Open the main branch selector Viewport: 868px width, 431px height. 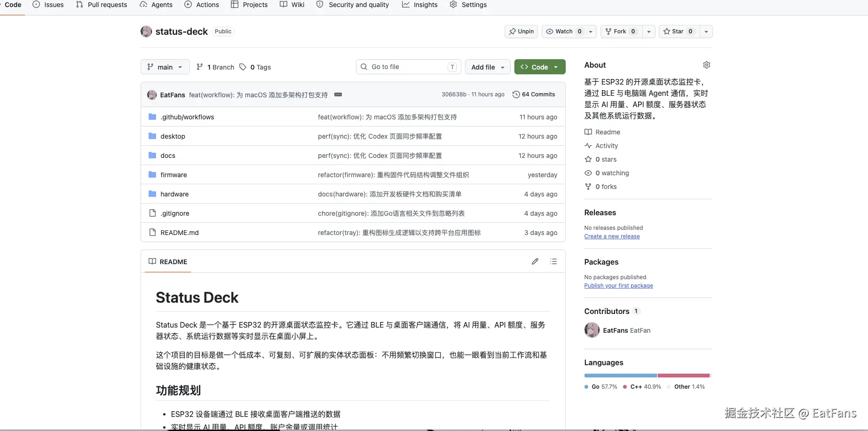pyautogui.click(x=165, y=67)
